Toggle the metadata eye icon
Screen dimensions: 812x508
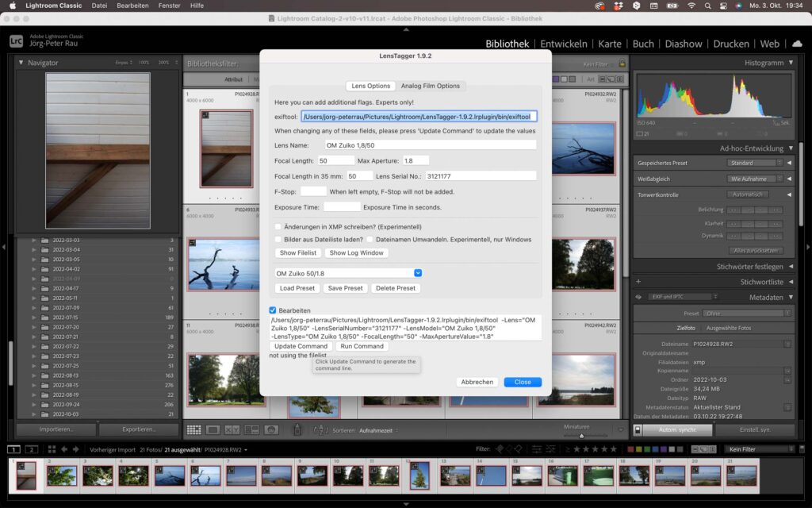tap(638, 297)
